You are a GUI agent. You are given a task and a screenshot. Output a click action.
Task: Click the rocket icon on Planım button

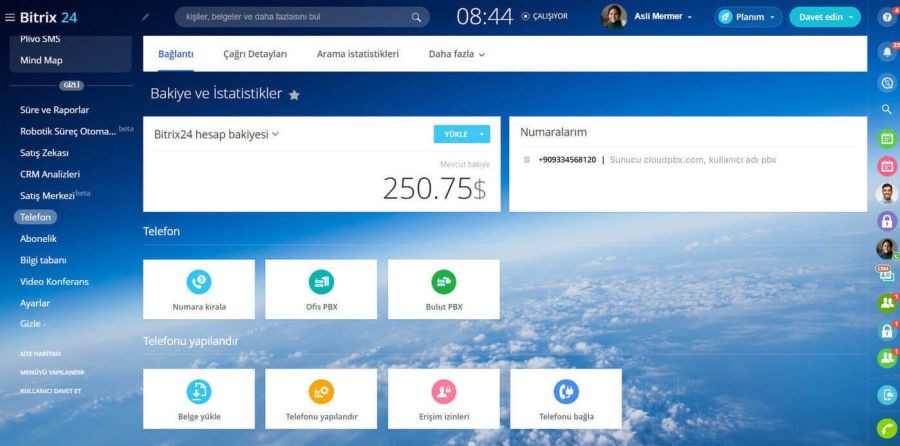726,17
